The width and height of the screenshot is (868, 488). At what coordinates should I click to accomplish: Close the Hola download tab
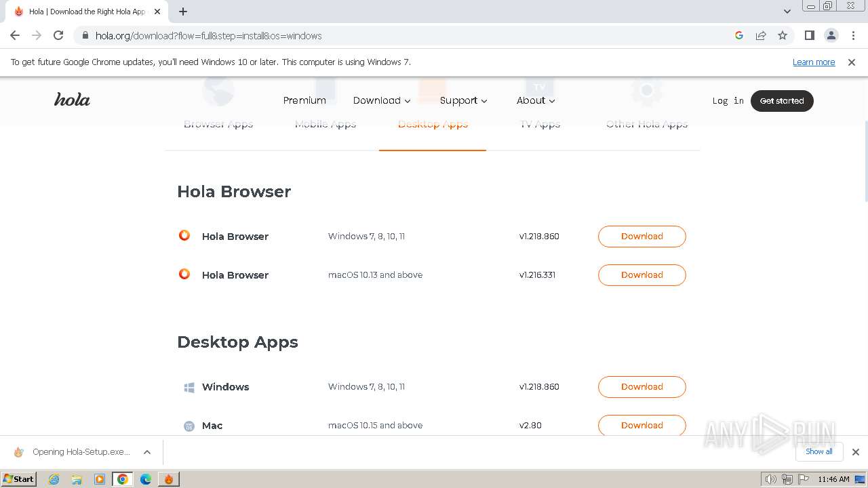(x=157, y=12)
